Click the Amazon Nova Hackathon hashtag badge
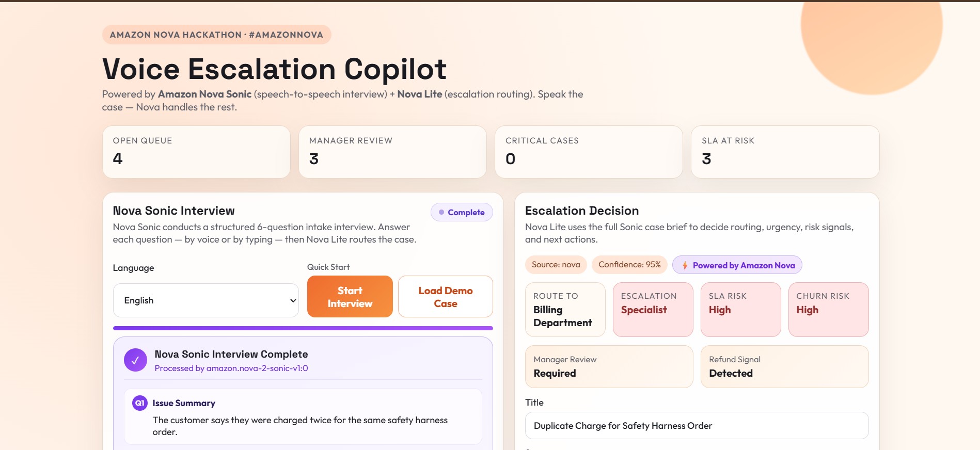 click(x=217, y=35)
